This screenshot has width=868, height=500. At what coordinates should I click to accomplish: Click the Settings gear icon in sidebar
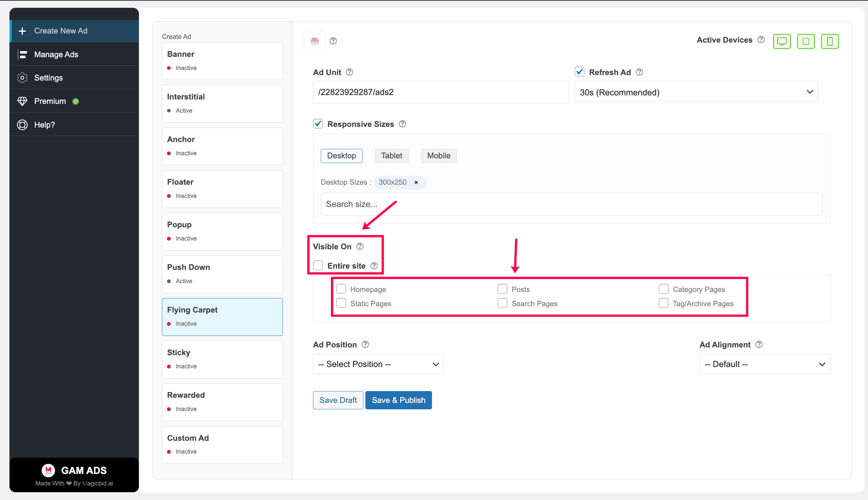click(22, 77)
